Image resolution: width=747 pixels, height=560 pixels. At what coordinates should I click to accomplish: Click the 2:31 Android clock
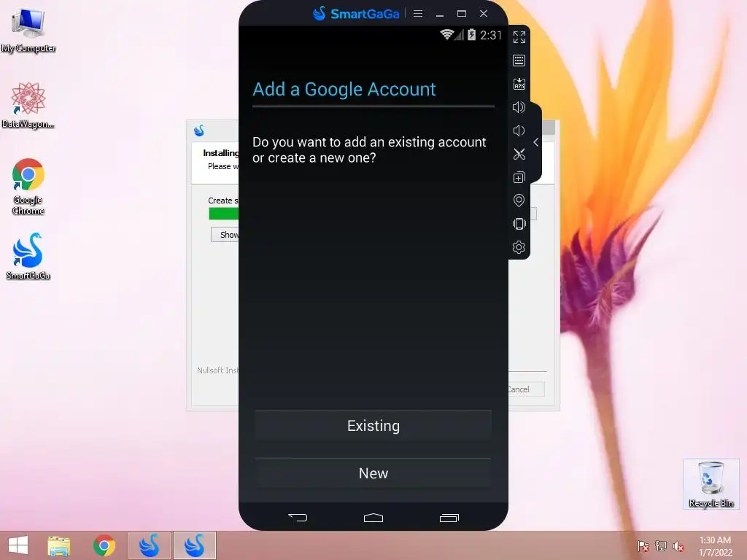point(491,35)
